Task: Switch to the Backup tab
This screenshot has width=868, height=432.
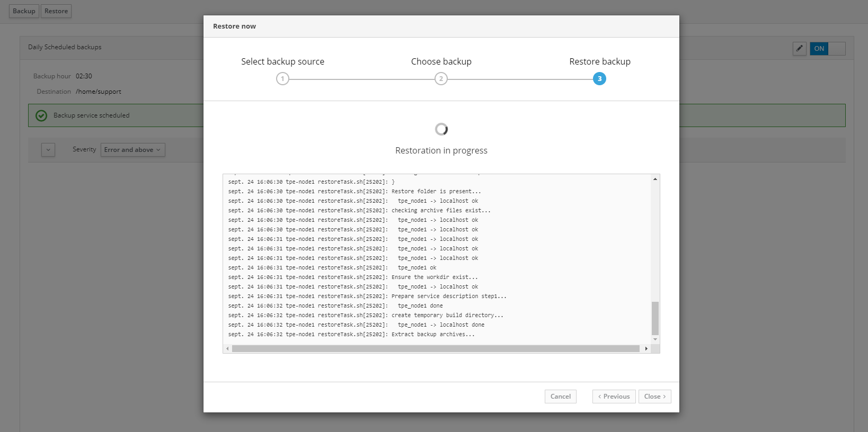Action: (24, 11)
